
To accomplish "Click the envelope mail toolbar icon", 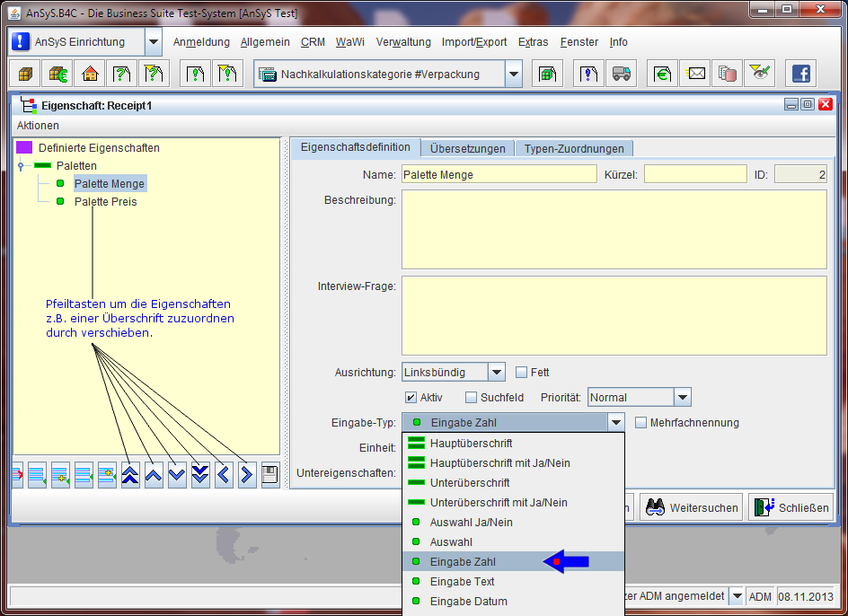I will 696,75.
